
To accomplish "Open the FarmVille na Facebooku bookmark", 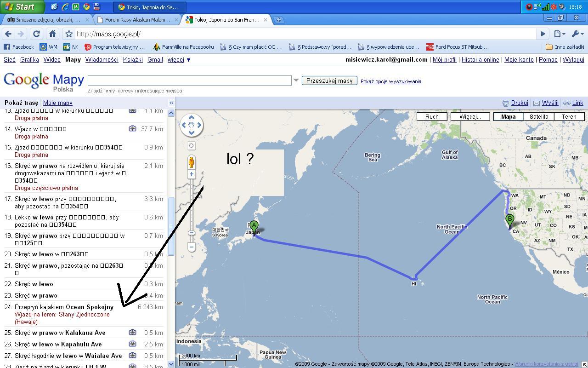I will click(x=183, y=47).
